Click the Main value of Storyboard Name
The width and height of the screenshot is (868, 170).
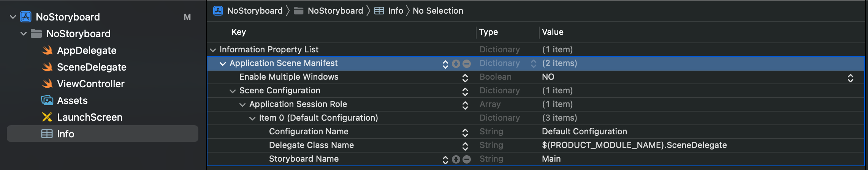551,159
